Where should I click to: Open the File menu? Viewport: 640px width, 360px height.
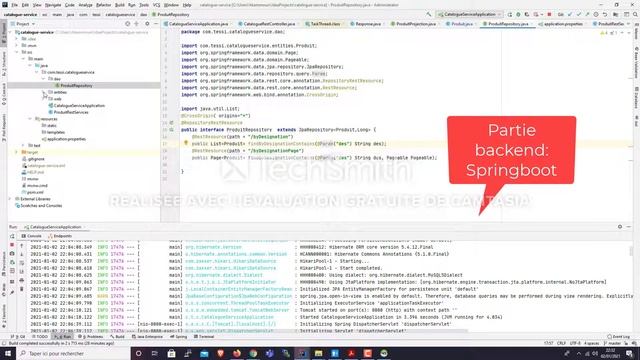pyautogui.click(x=15, y=5)
